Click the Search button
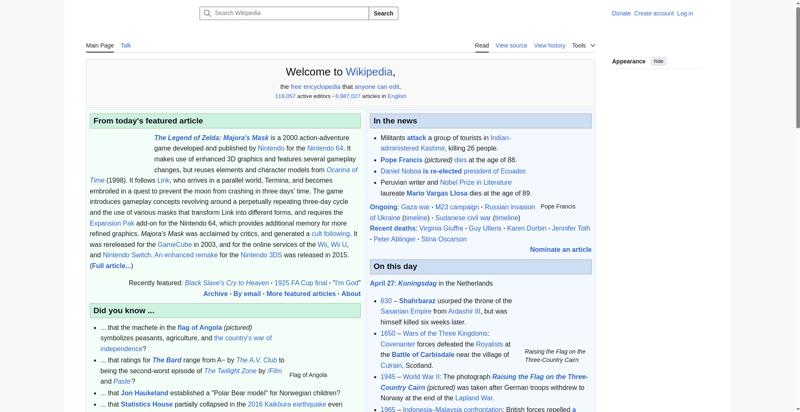This screenshot has height=412, width=800. (383, 13)
